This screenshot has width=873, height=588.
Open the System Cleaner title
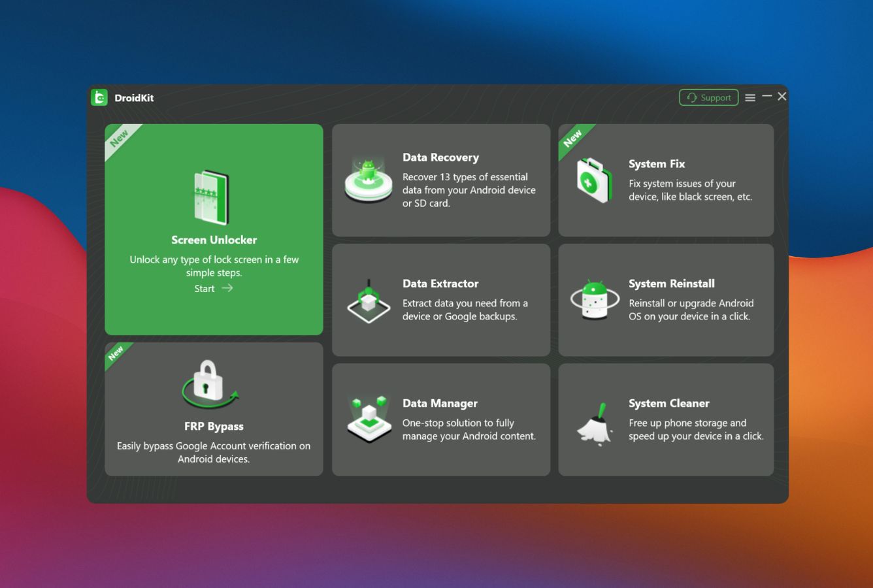[669, 403]
